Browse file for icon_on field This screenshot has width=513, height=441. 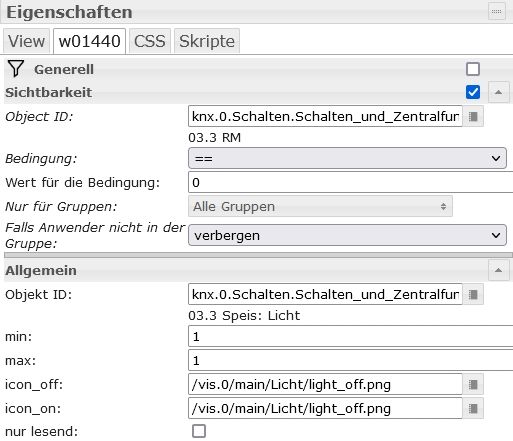[x=473, y=409]
